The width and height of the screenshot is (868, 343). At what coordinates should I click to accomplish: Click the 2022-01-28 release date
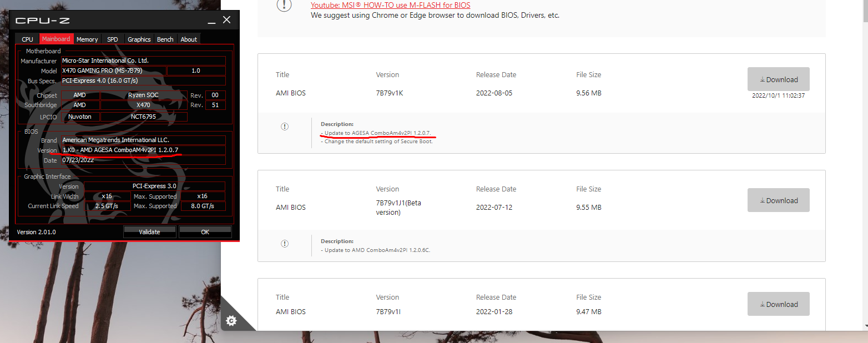494,311
